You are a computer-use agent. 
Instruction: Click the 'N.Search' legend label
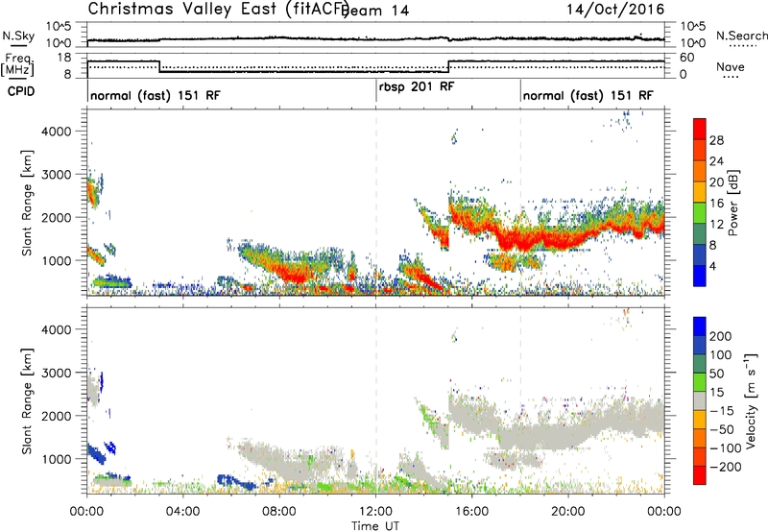point(741,36)
